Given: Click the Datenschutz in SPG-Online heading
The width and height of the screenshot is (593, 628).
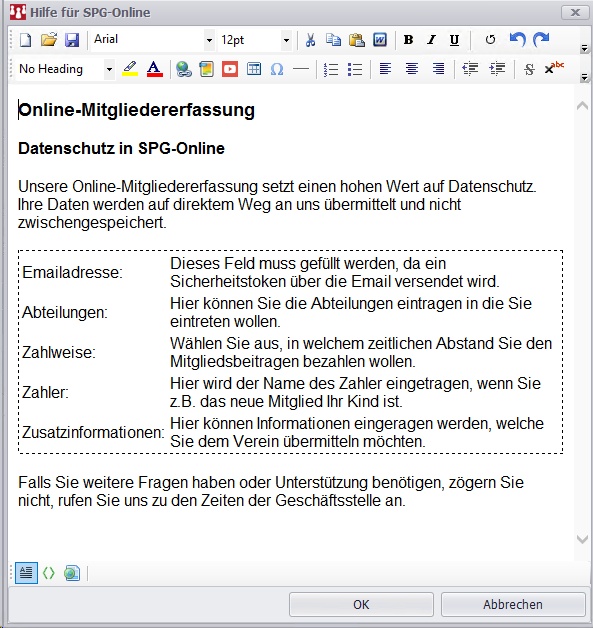Looking at the screenshot, I should (121, 148).
